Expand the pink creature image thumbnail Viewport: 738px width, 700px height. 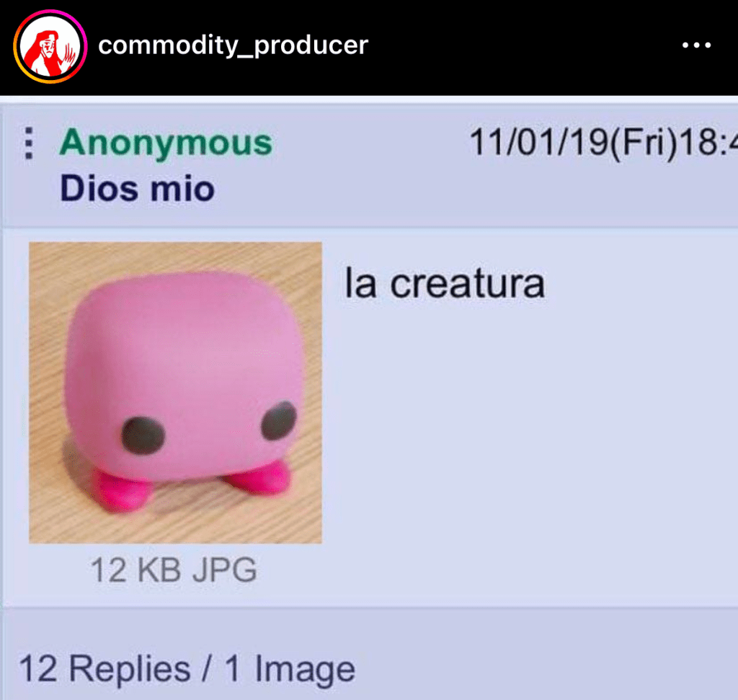[176, 393]
